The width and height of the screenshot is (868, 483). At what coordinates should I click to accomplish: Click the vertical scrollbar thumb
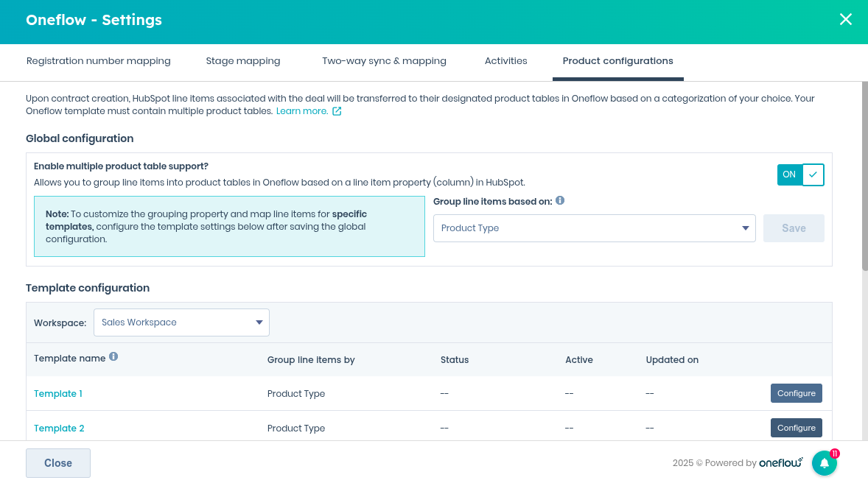[x=864, y=176]
